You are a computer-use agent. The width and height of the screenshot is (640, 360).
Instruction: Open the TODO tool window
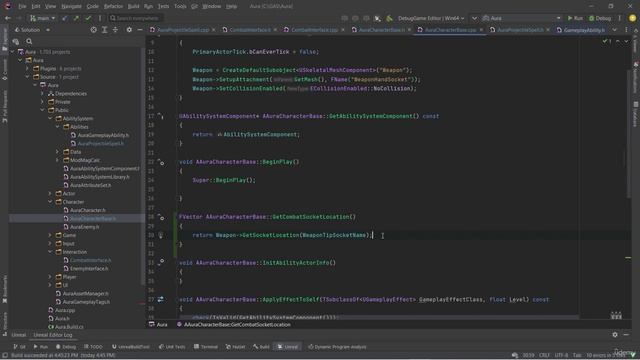93,347
